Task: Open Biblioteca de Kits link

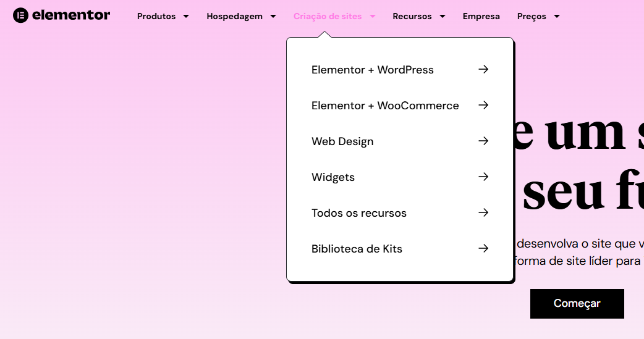Action: point(357,249)
